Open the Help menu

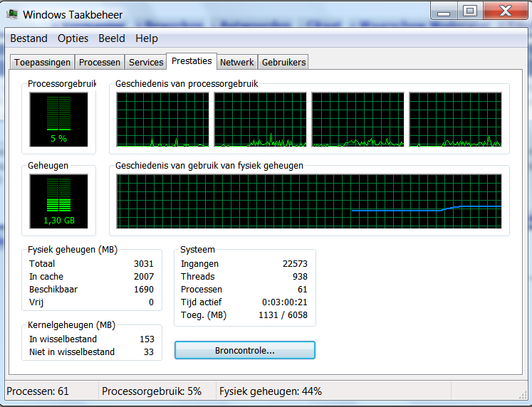click(x=147, y=38)
